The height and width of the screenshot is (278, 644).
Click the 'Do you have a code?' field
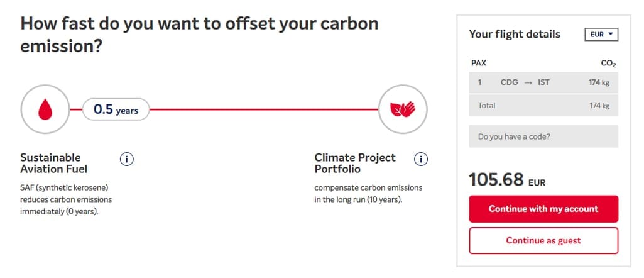[x=543, y=136]
